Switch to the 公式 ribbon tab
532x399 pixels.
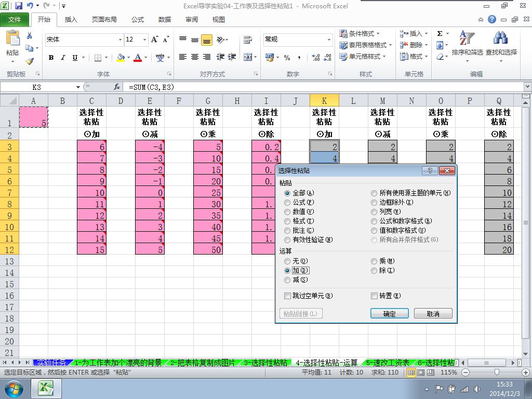click(138, 20)
